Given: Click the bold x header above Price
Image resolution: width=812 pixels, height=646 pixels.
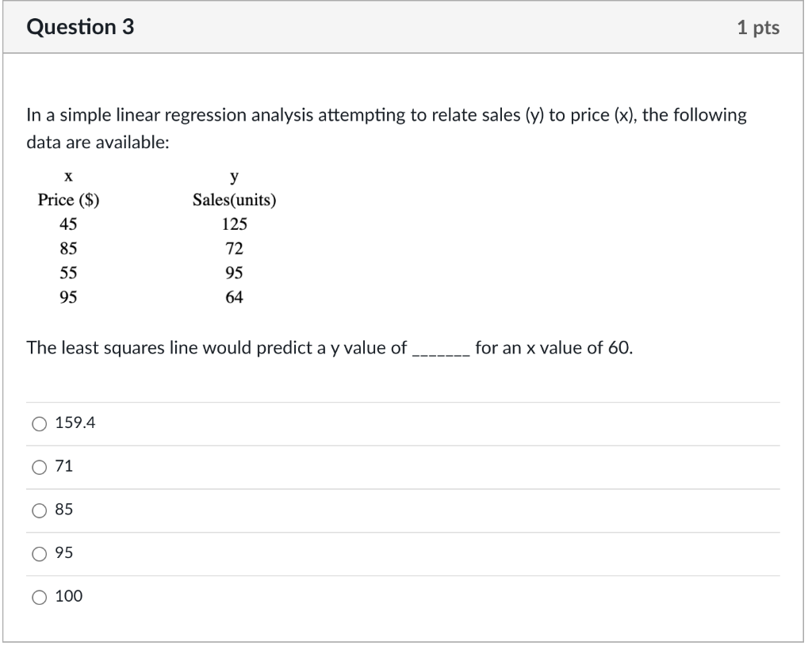Looking at the screenshot, I should (x=69, y=175).
